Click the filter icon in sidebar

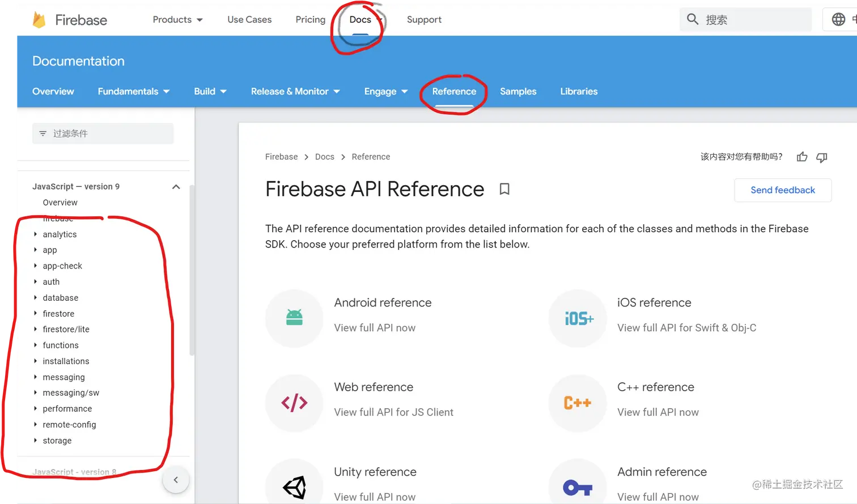click(x=43, y=134)
